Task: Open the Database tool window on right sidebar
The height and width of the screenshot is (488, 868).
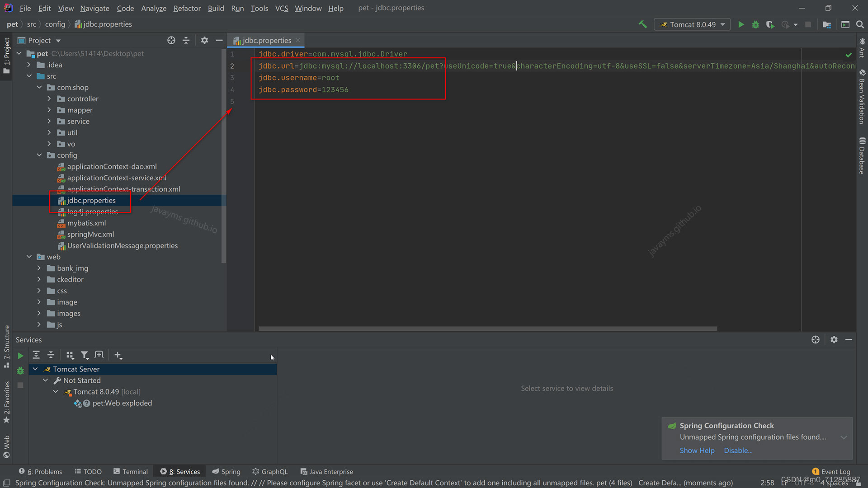Action: click(862, 155)
